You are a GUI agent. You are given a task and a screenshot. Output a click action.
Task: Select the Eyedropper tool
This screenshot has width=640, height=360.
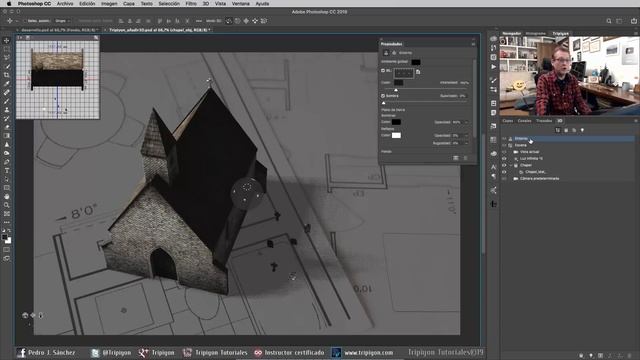7,84
